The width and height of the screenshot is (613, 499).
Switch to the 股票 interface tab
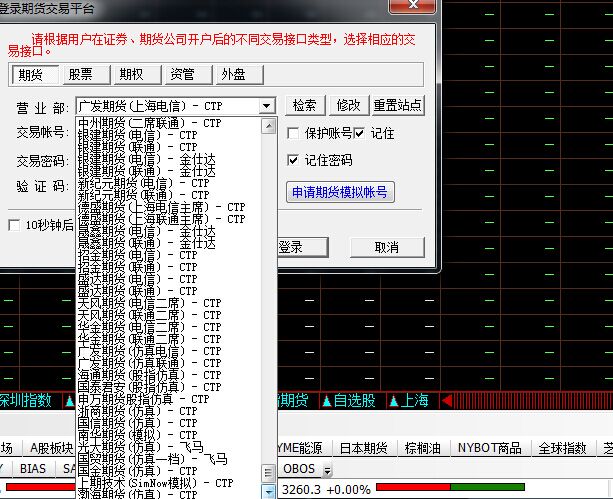pos(81,74)
